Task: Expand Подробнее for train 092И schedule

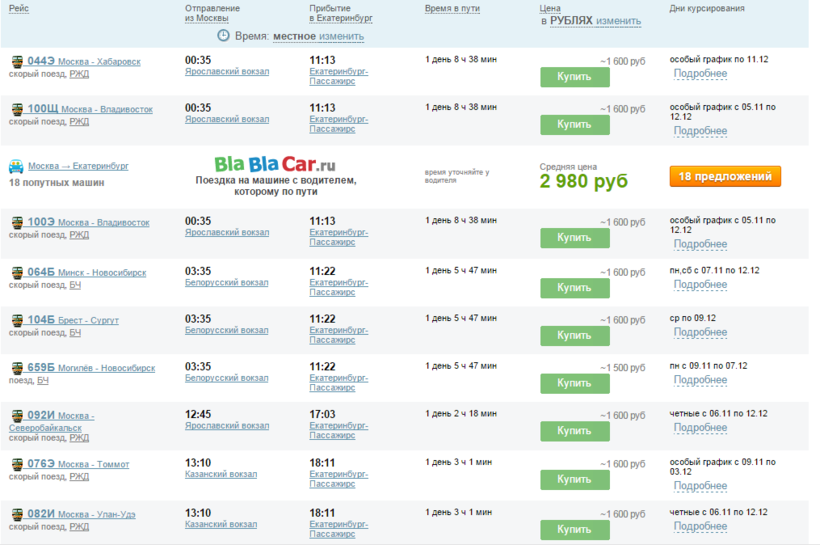Action: coord(699,428)
